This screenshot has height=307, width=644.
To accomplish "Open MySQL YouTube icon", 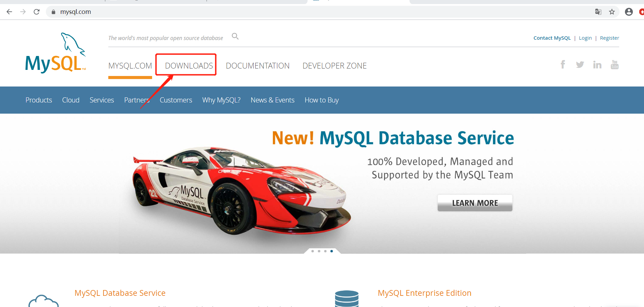I will (614, 64).
